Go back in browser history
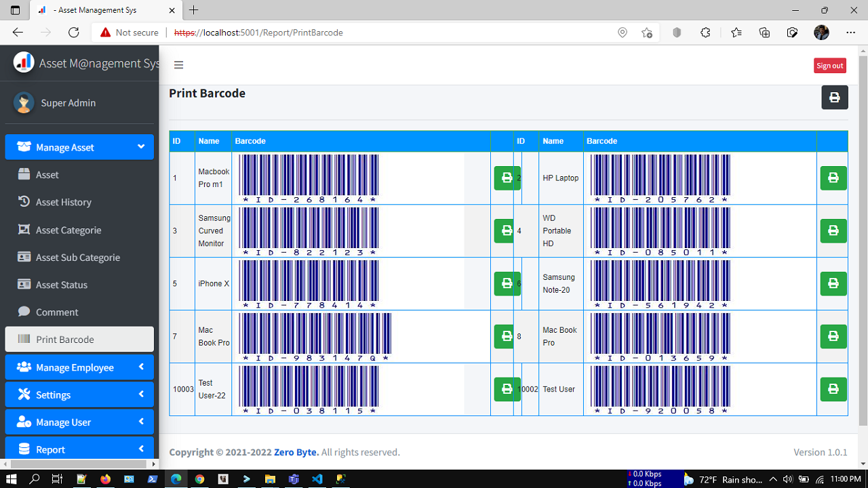Viewport: 868px width, 488px height. tap(18, 33)
